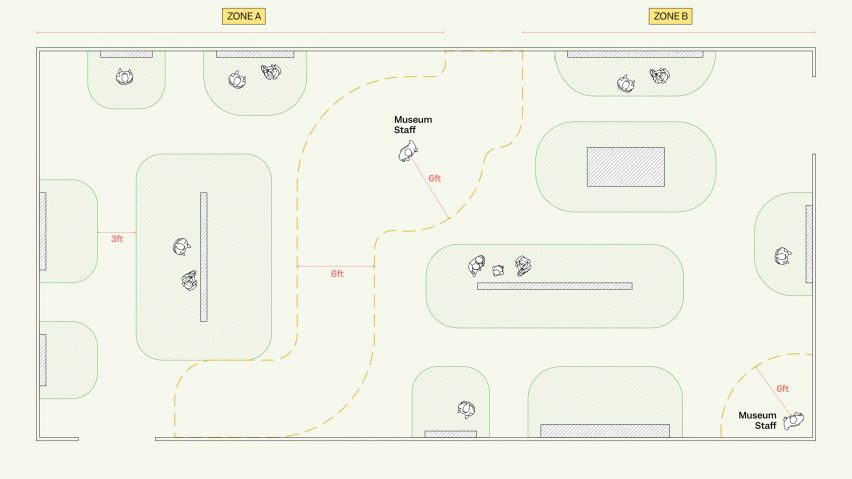The height and width of the screenshot is (479, 852).
Task: Select the Museum Staff label in the bottom-right corner
Action: pos(757,420)
